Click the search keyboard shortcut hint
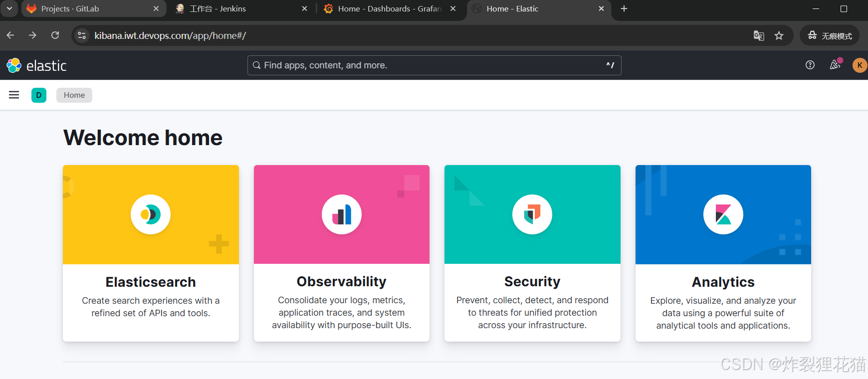The image size is (868, 379). (x=610, y=65)
